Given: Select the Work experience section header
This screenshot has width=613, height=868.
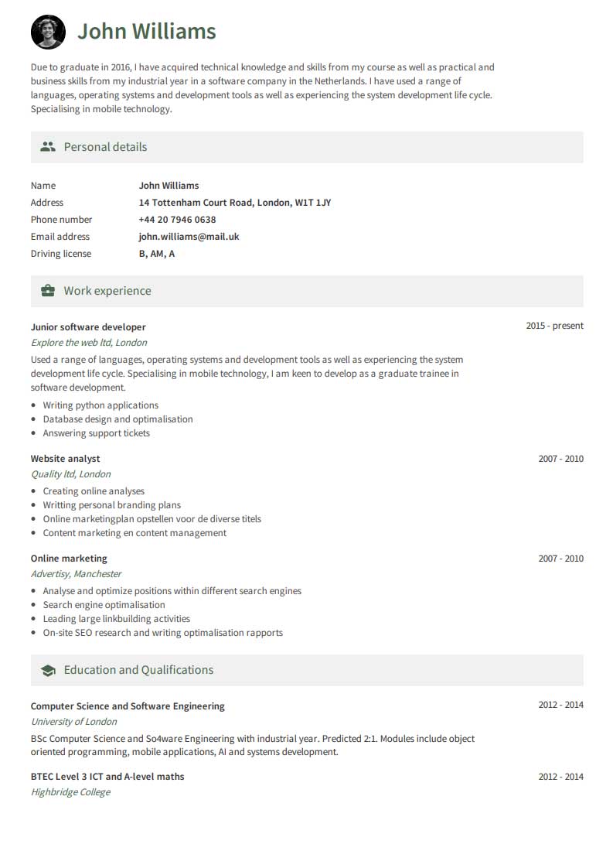Looking at the screenshot, I should pos(107,291).
